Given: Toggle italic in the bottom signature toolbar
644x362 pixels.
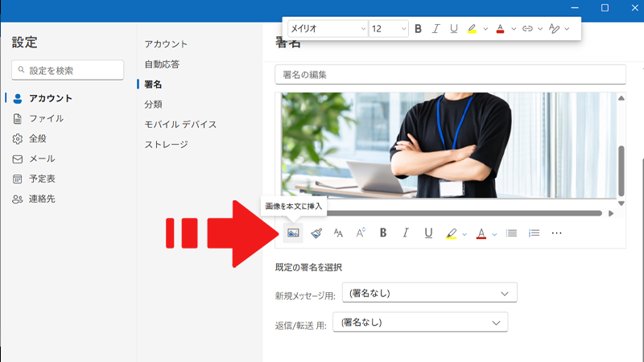Looking at the screenshot, I should (406, 233).
